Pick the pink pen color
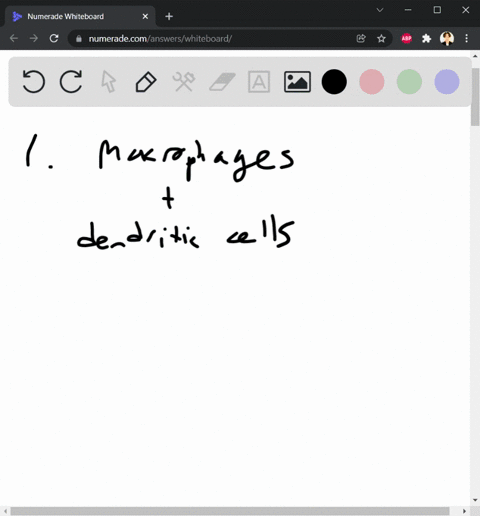480x516 pixels. 372,82
